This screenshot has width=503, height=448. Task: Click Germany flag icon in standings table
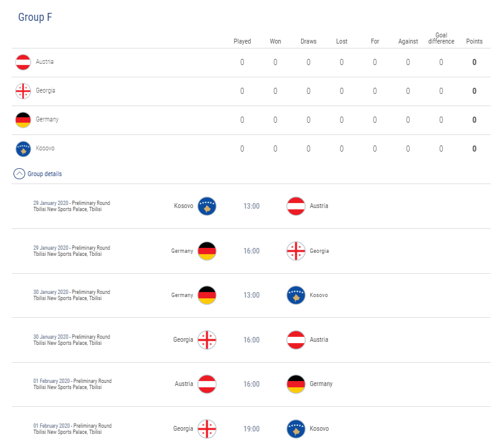pyautogui.click(x=23, y=120)
